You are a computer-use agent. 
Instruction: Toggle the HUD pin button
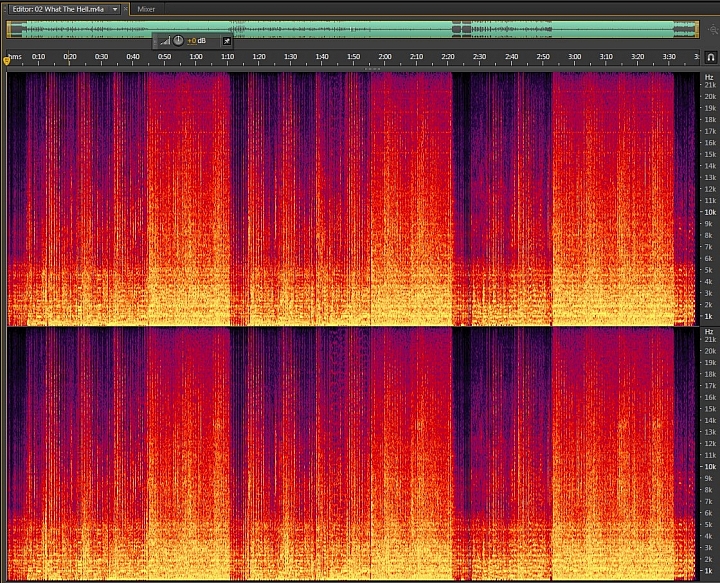(x=226, y=41)
